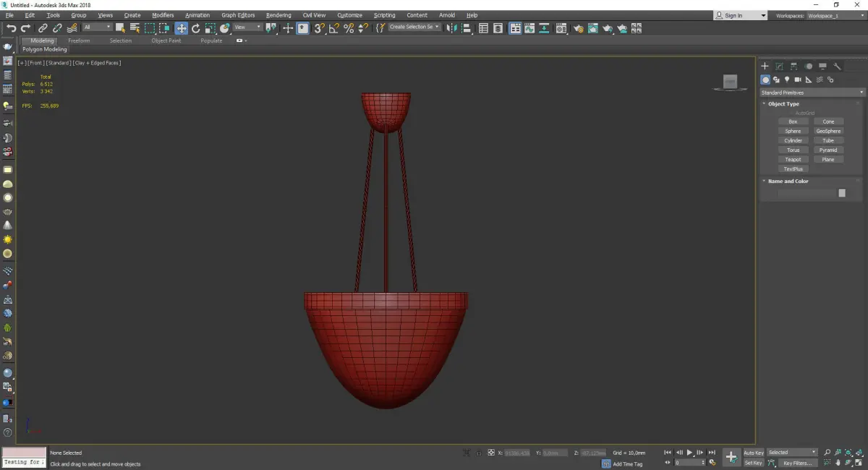
Task: Toggle the 3D Snaps button
Action: click(x=319, y=28)
